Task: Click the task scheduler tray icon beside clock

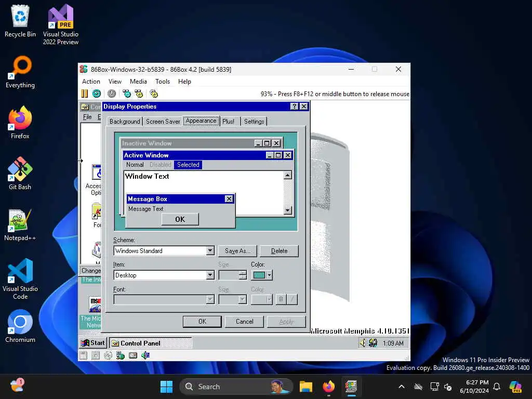Action: 373,343
